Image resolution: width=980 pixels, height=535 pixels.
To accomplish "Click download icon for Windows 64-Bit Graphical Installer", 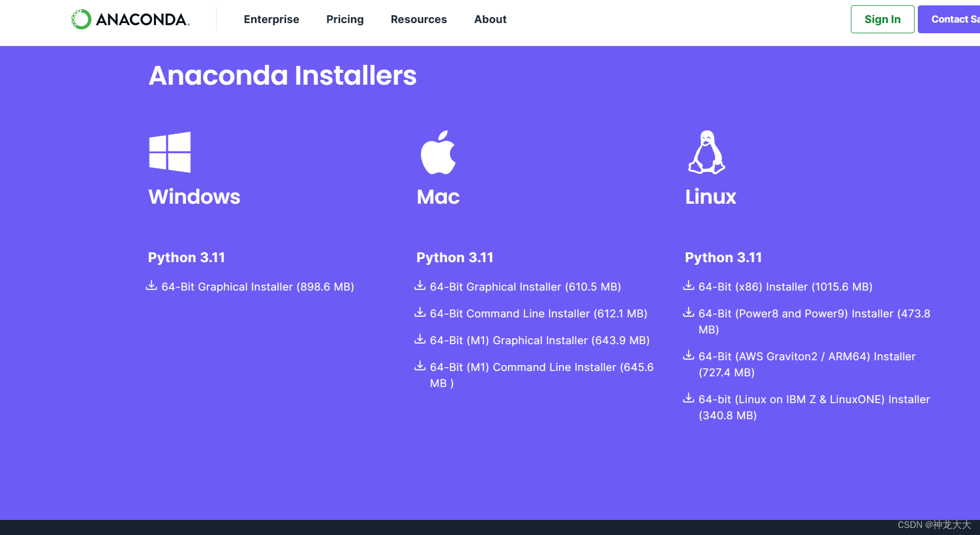I will (x=152, y=285).
